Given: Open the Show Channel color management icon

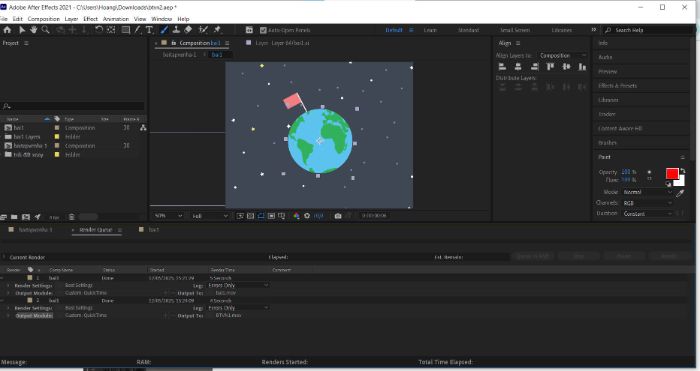Looking at the screenshot, I should (296, 216).
